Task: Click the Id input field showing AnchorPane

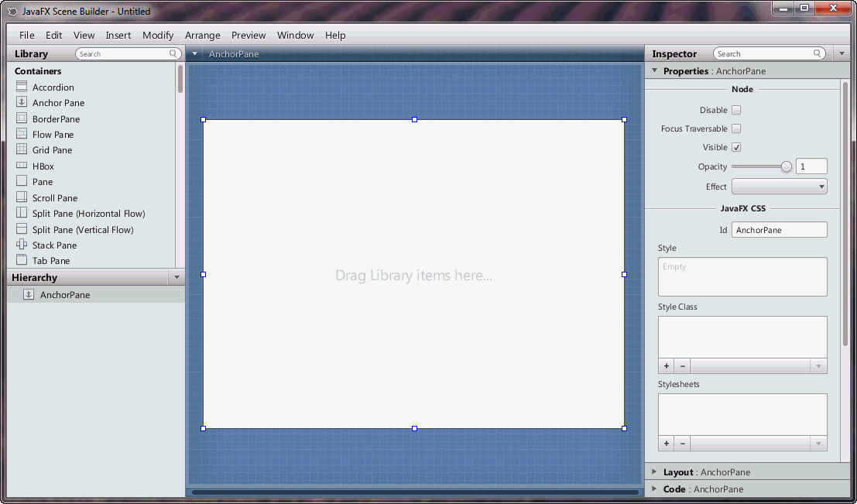Action: [779, 229]
